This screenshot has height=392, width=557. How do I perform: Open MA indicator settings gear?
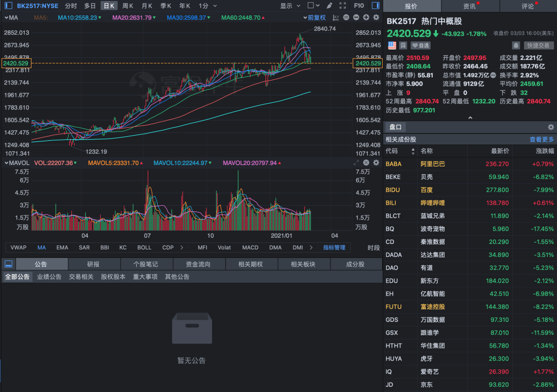(376, 18)
